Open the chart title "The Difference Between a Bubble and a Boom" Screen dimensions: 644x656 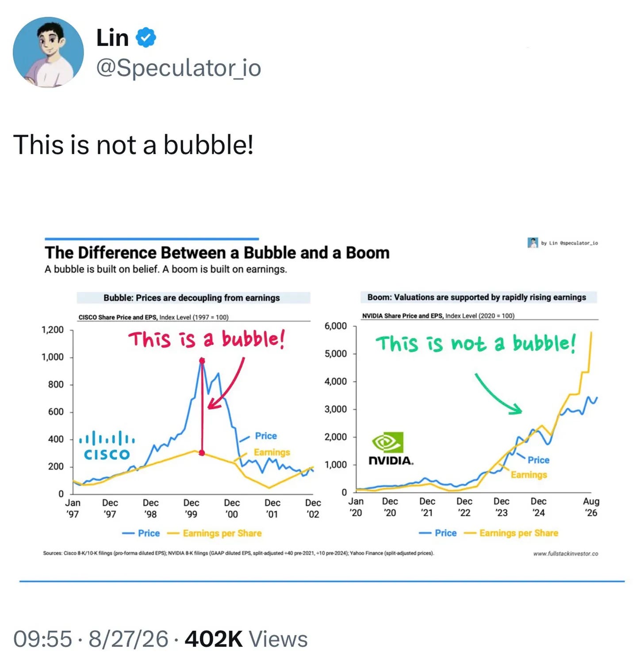point(217,253)
